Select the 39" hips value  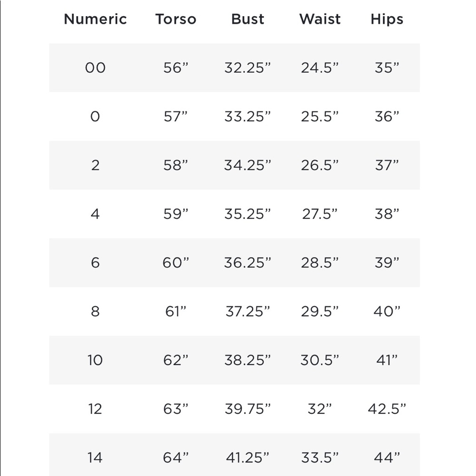[x=387, y=263]
